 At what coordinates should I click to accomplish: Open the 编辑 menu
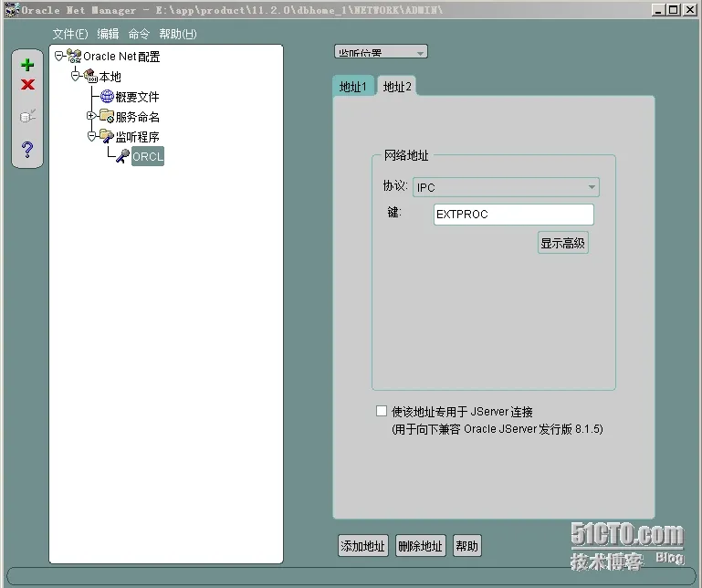108,34
